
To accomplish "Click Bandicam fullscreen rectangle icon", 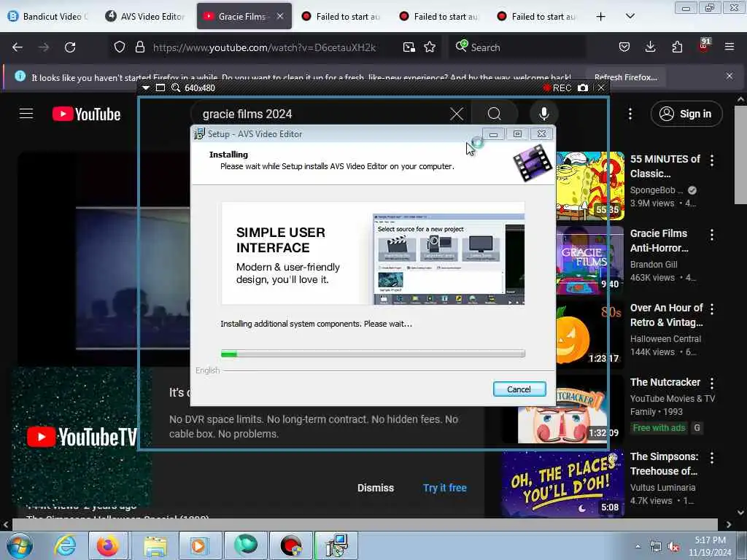I will point(160,88).
